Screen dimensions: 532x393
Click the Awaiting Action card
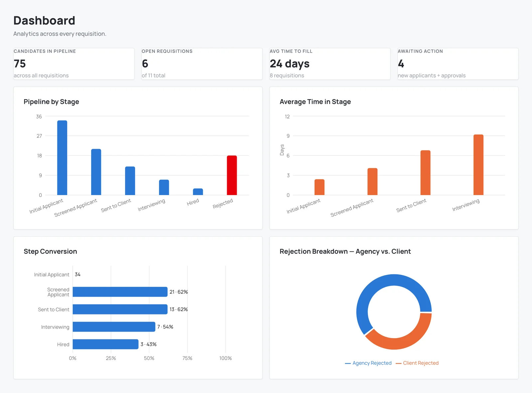[x=458, y=64]
